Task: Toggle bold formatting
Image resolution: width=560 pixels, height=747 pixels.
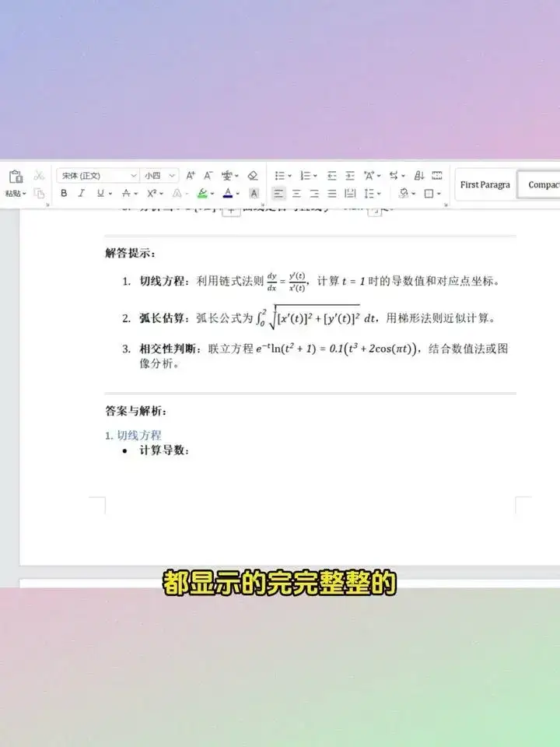Action: coord(64,194)
